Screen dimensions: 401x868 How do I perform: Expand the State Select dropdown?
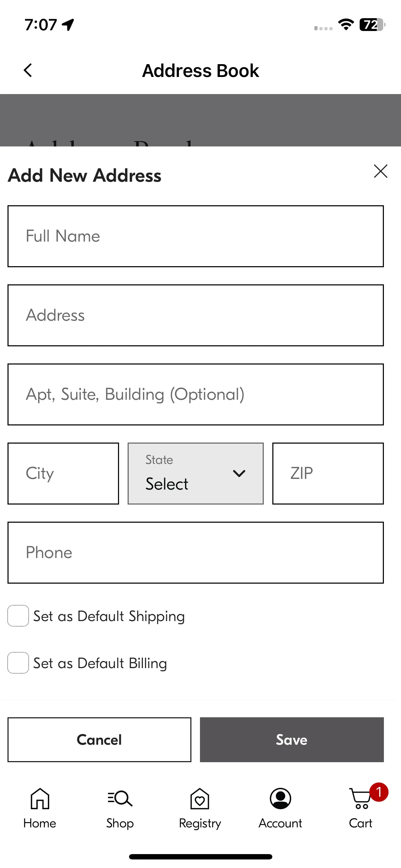196,474
